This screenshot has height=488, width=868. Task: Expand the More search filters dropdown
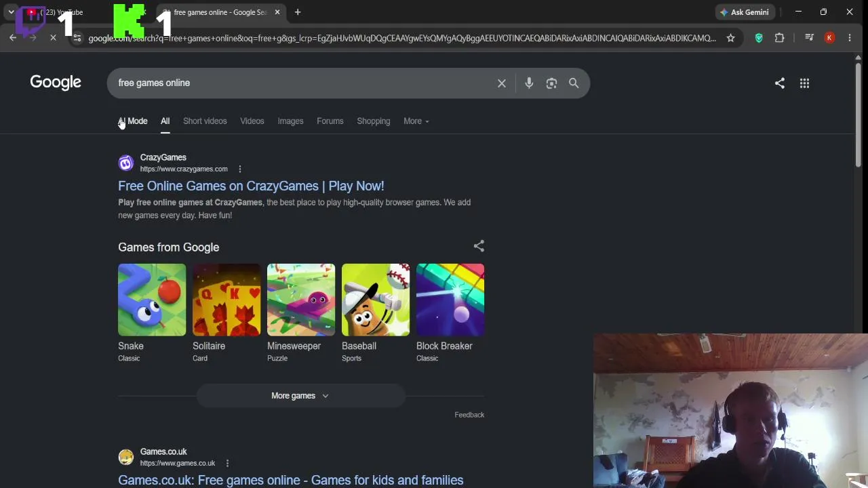[416, 121]
